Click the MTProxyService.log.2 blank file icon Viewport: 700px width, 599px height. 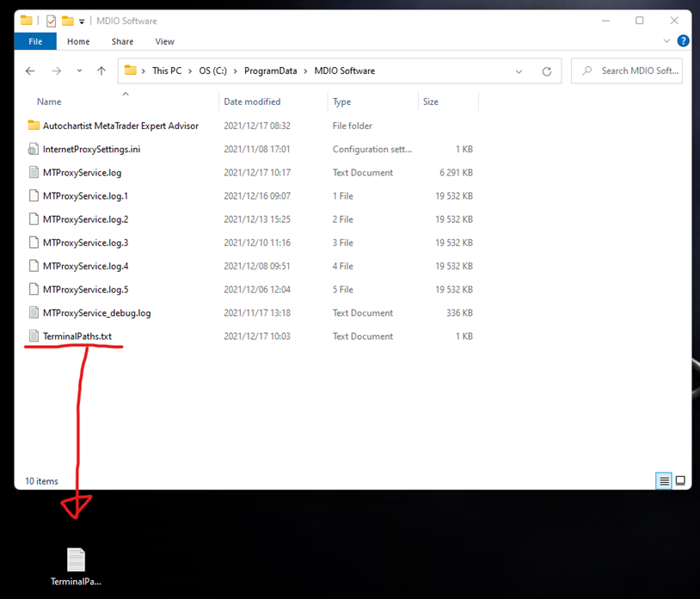click(x=34, y=219)
